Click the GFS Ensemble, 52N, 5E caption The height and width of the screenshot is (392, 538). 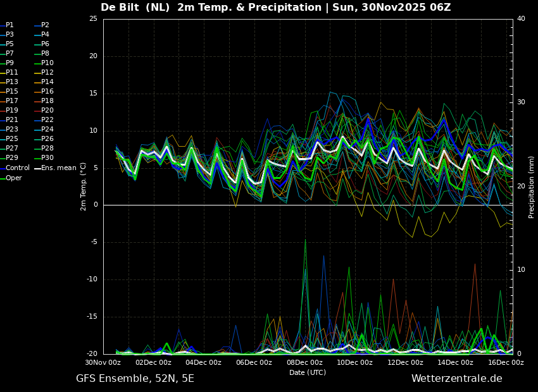(x=135, y=379)
